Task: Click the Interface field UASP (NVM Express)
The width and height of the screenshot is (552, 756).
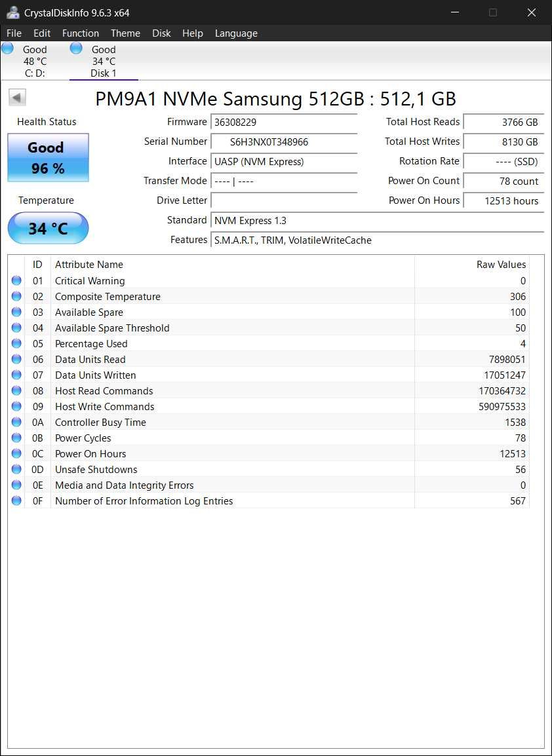Action: [x=284, y=162]
